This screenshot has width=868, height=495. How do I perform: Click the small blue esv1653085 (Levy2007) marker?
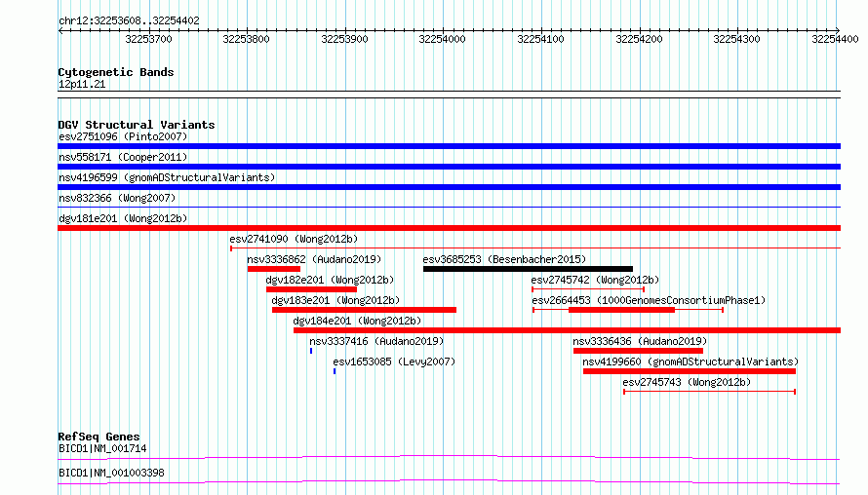tap(335, 371)
